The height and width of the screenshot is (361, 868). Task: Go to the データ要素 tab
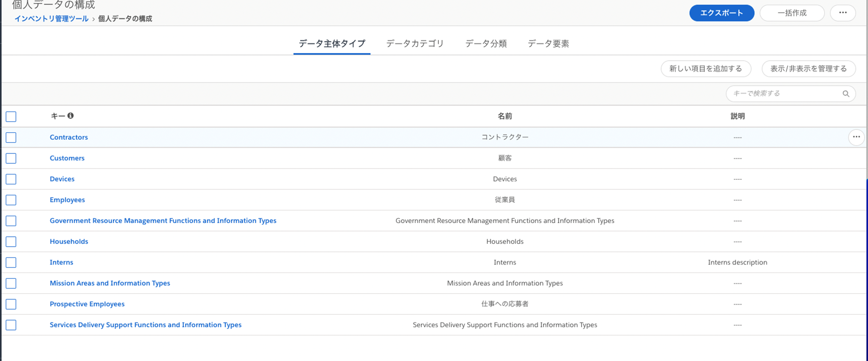point(548,44)
